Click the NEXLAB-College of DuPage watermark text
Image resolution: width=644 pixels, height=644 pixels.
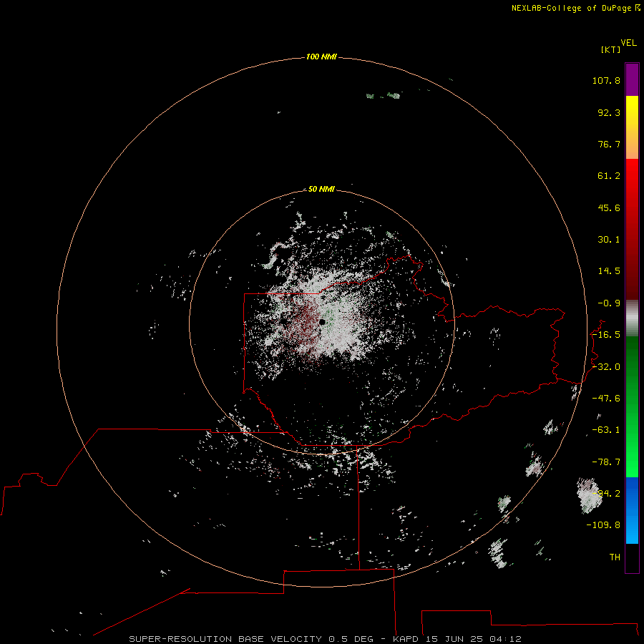[x=576, y=8]
